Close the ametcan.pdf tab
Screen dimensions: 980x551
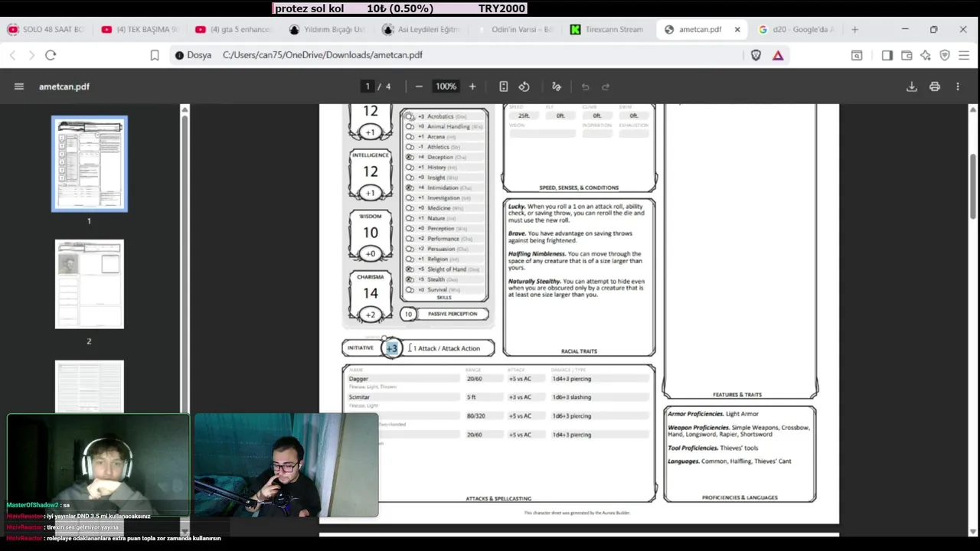[737, 29]
